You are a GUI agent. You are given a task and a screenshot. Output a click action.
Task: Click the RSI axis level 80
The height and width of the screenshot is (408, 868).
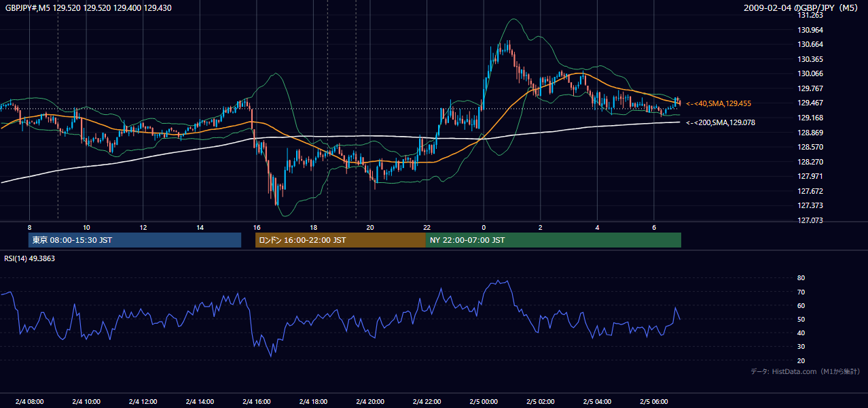pyautogui.click(x=801, y=278)
